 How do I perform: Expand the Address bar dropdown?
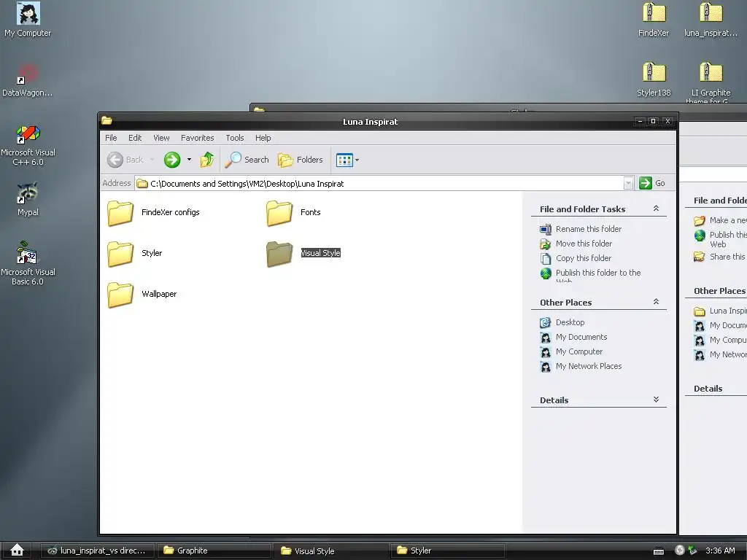(x=628, y=183)
